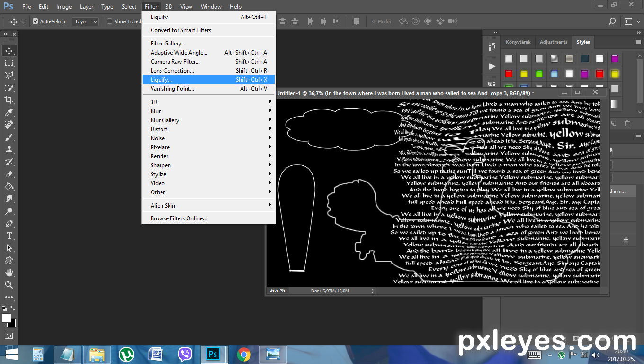Expand the Blur filter submenu

click(x=208, y=111)
